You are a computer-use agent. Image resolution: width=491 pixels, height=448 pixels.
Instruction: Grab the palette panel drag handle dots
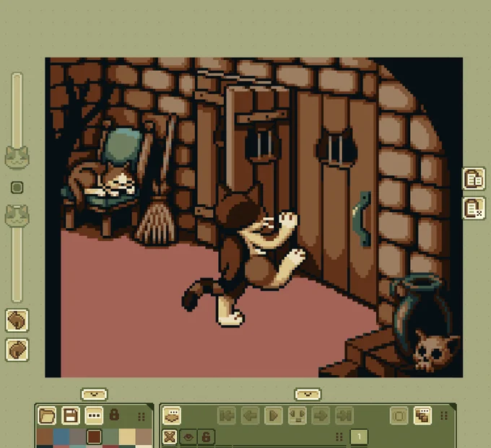pos(142,416)
